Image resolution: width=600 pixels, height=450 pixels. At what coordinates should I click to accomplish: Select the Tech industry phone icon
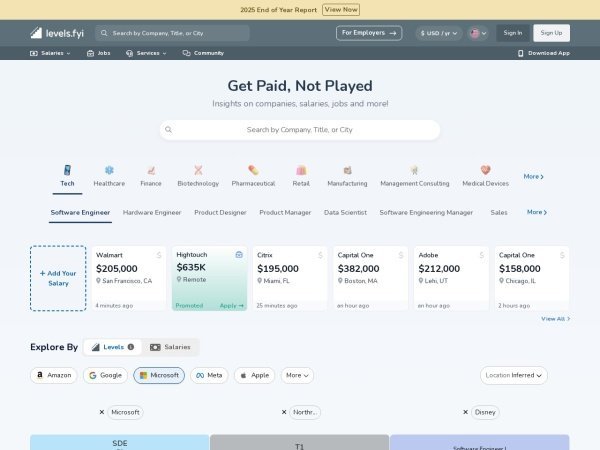pos(67,170)
